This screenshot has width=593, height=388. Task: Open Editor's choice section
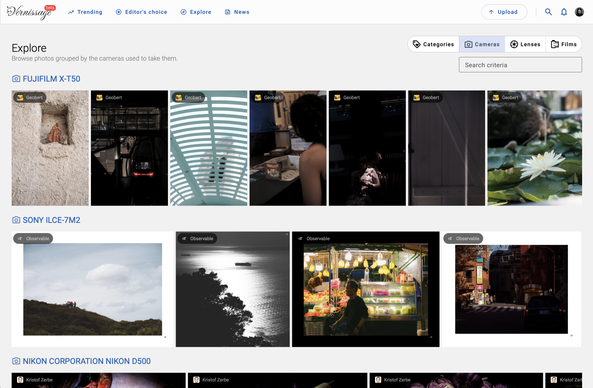(x=141, y=12)
